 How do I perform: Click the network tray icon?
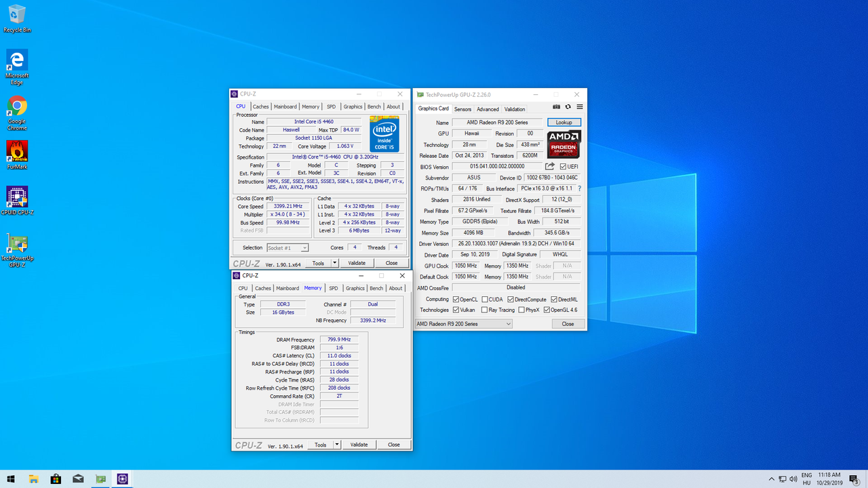pyautogui.click(x=782, y=479)
